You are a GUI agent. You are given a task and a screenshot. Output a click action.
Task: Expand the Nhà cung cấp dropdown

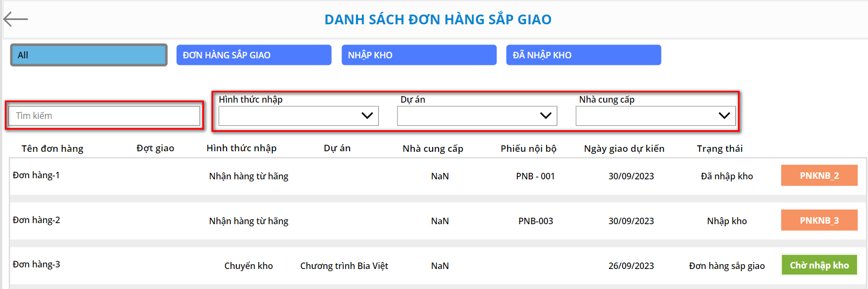(x=655, y=116)
